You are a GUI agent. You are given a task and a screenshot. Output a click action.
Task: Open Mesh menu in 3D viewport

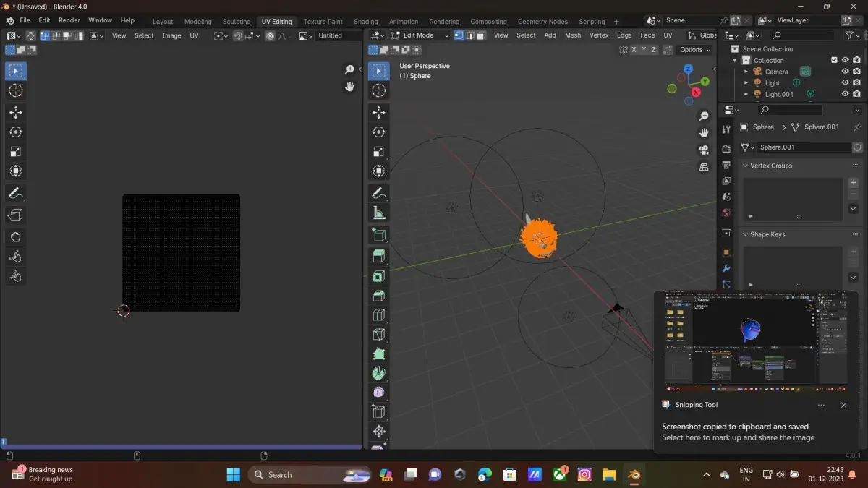click(573, 35)
